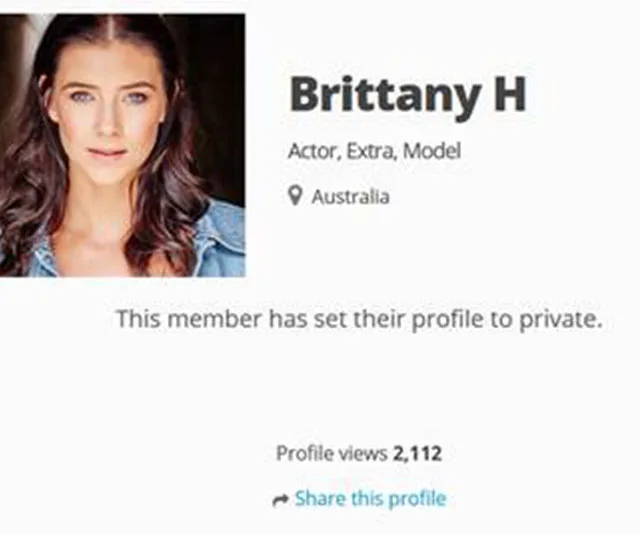The width and height of the screenshot is (640, 534).
Task: Select the word Actor in roles
Action: tap(313, 151)
